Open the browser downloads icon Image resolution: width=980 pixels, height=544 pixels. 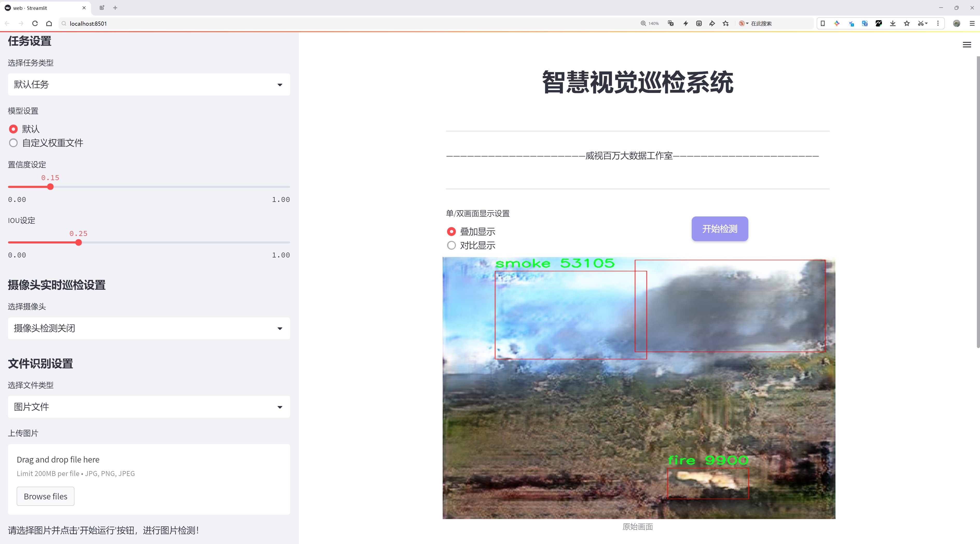pos(893,24)
